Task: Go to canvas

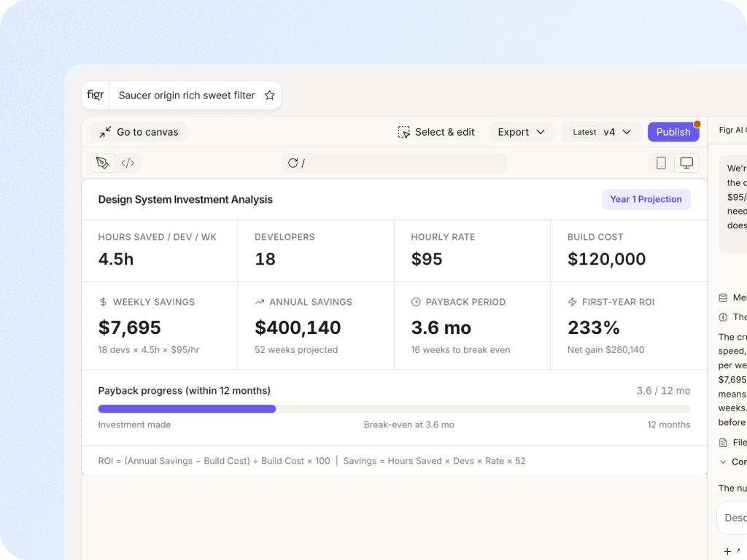Action: [139, 132]
